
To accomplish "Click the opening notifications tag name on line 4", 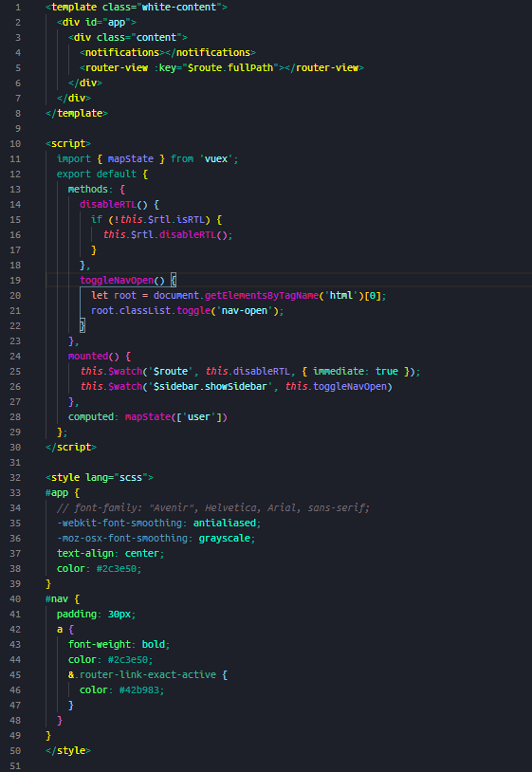I will [122, 53].
